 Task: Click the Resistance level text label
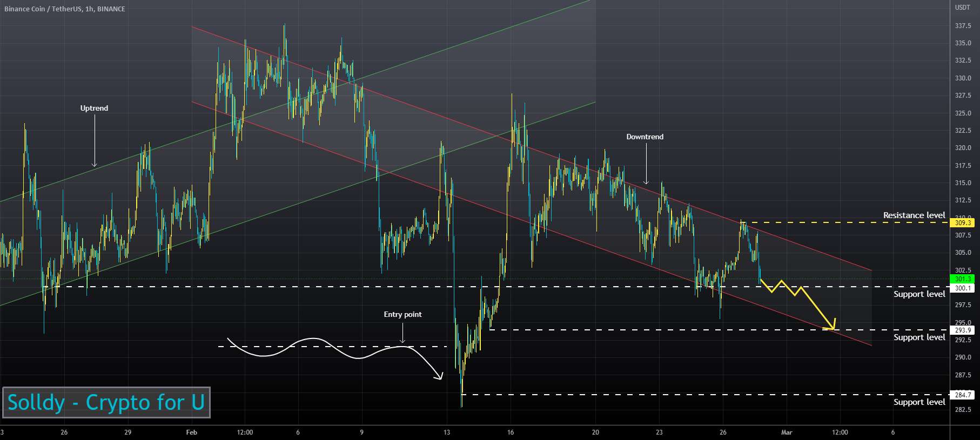(914, 215)
